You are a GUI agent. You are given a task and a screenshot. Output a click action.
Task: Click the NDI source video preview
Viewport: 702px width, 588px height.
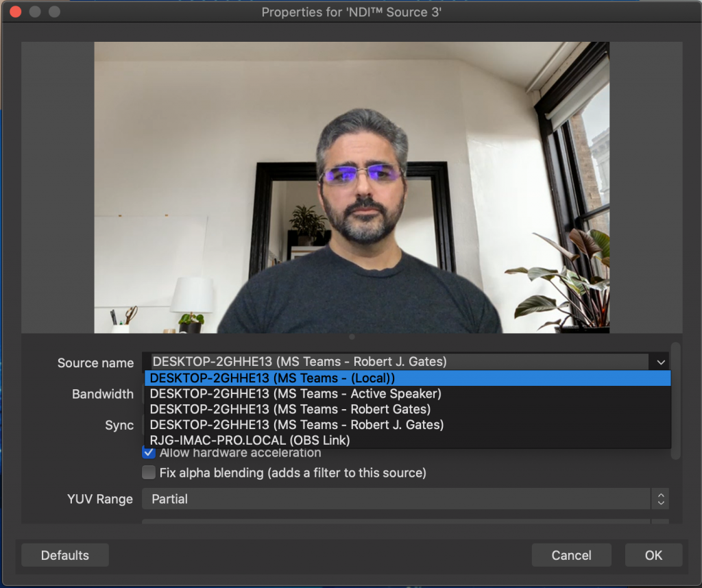click(352, 188)
